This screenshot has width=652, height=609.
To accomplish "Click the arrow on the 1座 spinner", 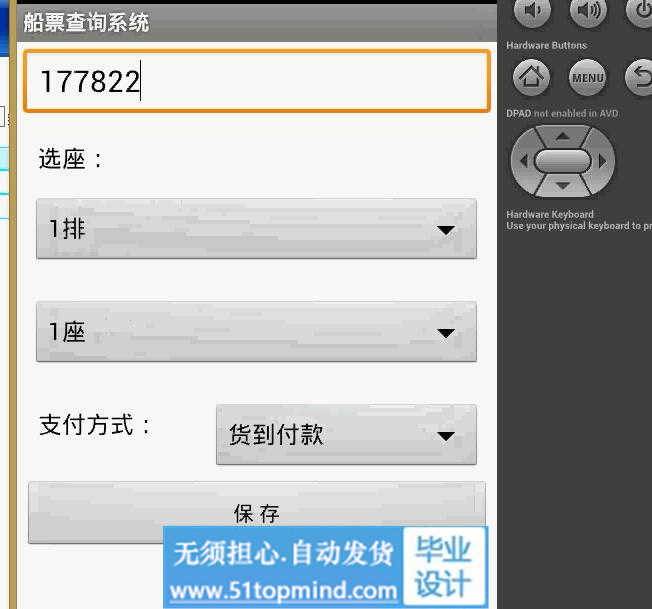I will (x=446, y=333).
